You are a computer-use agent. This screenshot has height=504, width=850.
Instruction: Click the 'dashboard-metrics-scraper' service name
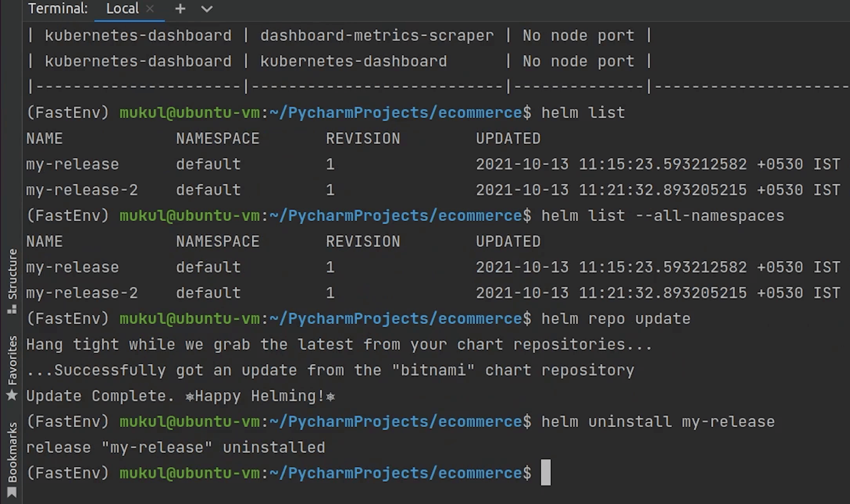click(x=377, y=35)
